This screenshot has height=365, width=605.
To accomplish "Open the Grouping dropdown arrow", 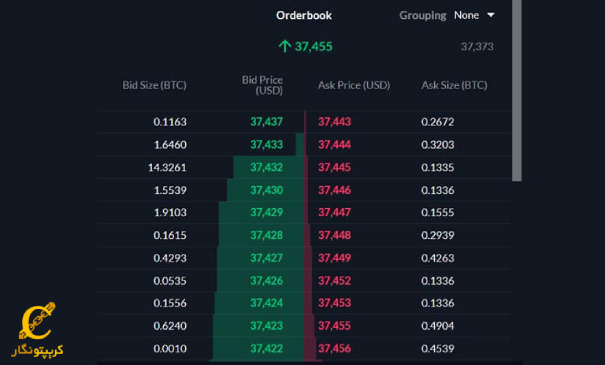I will [490, 15].
